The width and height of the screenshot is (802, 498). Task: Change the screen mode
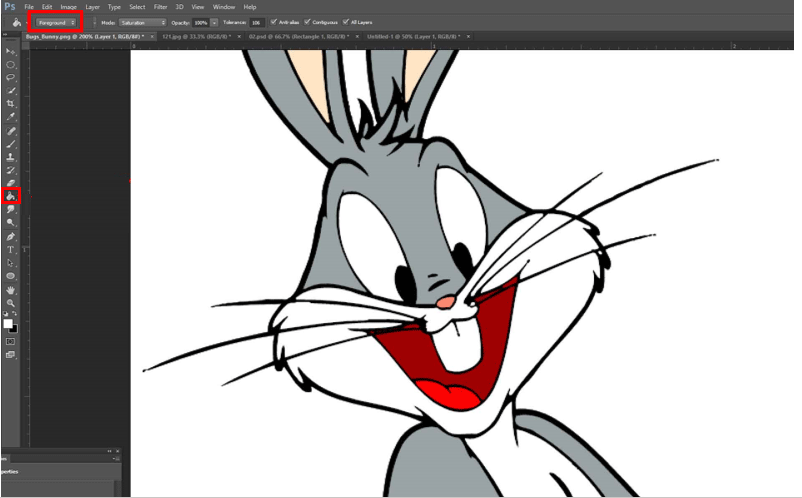pos(10,354)
